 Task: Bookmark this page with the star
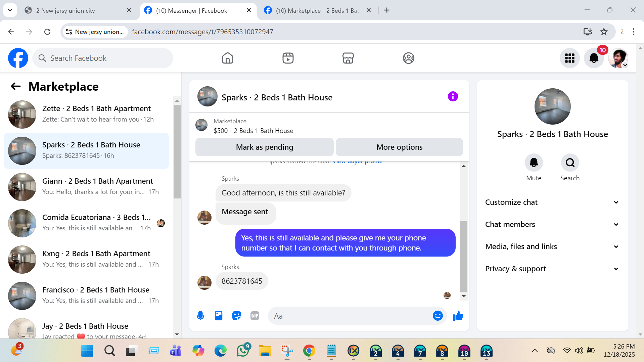[604, 32]
